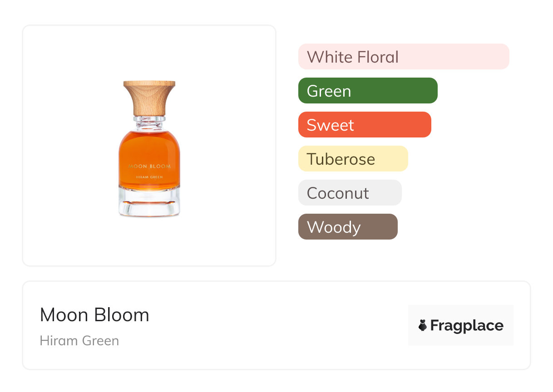Image resolution: width=553 pixels, height=392 pixels.
Task: Click the word Tuberose in its bar
Action: click(341, 159)
